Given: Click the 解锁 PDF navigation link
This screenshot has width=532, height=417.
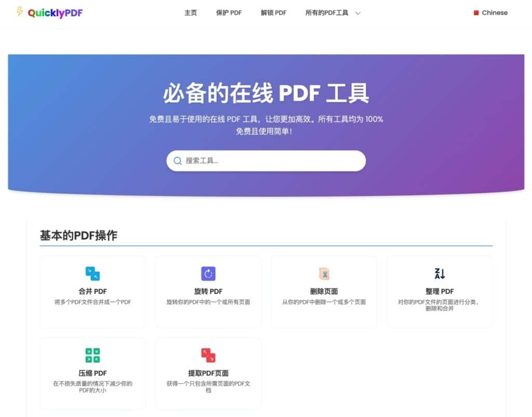Looking at the screenshot, I should click(x=273, y=13).
